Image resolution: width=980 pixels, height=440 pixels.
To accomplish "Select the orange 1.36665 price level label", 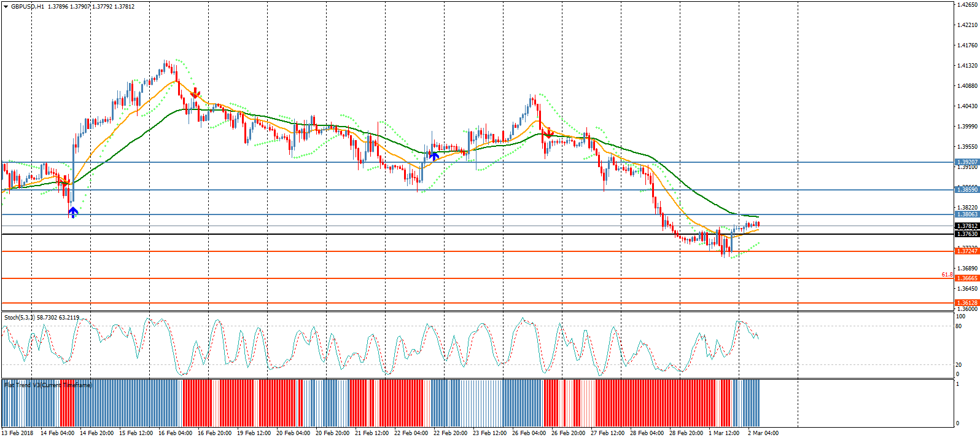I will (x=966, y=278).
